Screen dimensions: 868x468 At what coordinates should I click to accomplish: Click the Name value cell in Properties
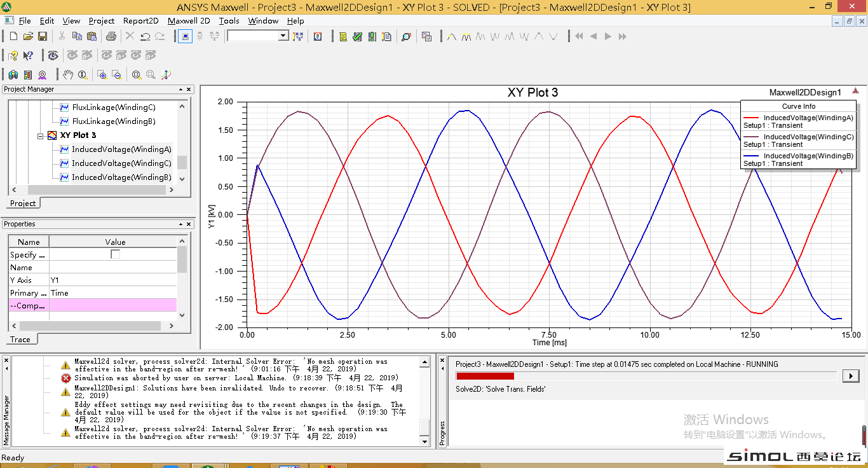(112, 267)
